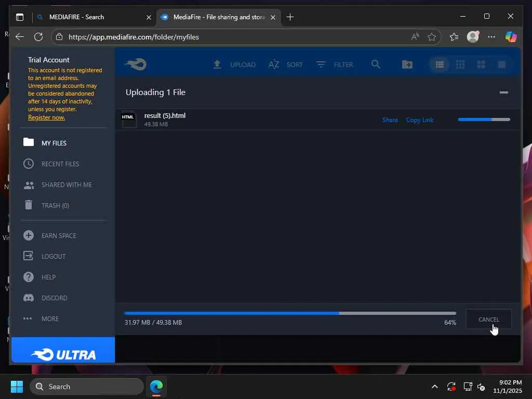Open the AZ Sort icon
Viewport: 532px width, 399px height.
point(274,64)
